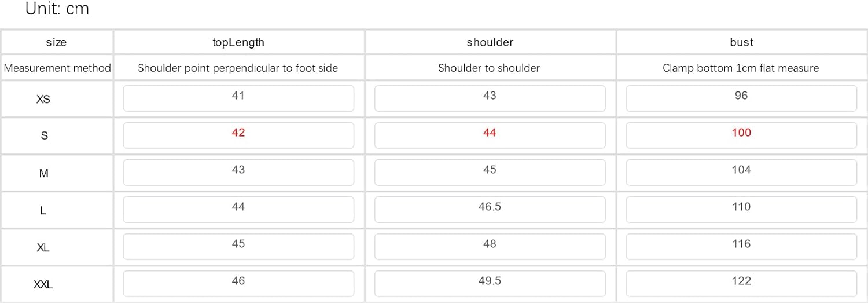The height and width of the screenshot is (304, 868).
Task: Select the XXL shoulder field showing 49.5
Action: (x=490, y=284)
